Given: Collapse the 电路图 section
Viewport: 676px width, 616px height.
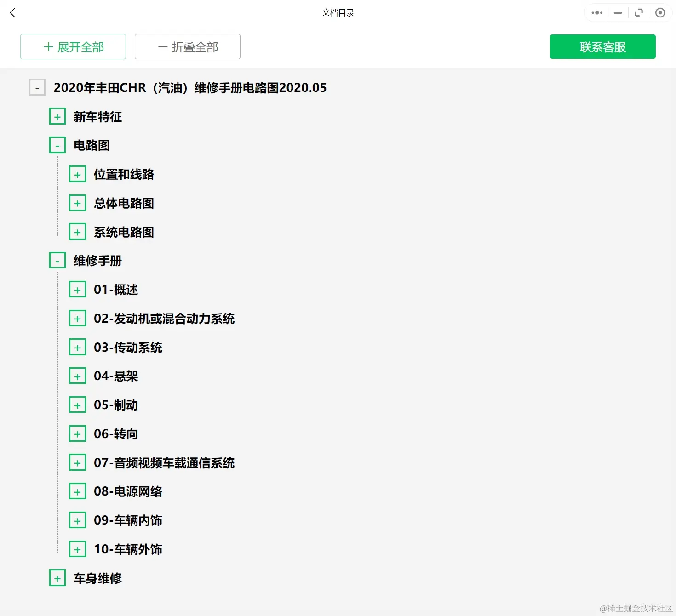Looking at the screenshot, I should click(57, 144).
